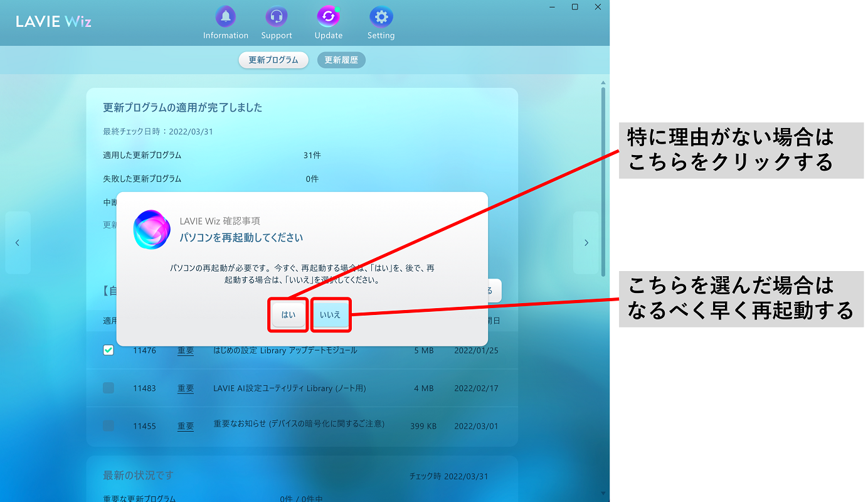Click 最新の状況です heading
The width and height of the screenshot is (868, 502).
(x=138, y=476)
